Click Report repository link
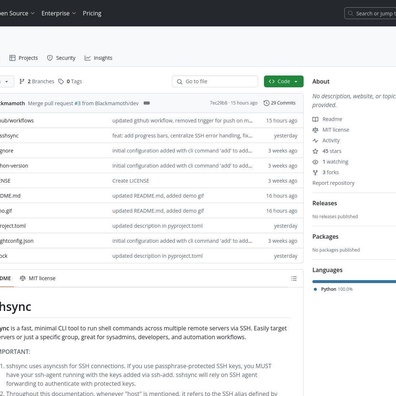This screenshot has height=396, width=396. (x=333, y=183)
